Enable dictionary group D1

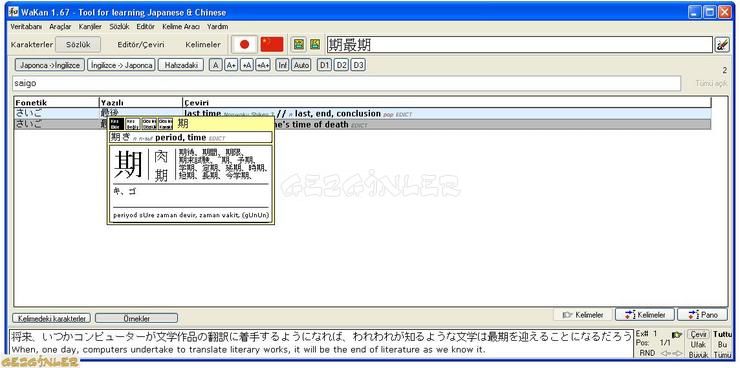point(324,65)
